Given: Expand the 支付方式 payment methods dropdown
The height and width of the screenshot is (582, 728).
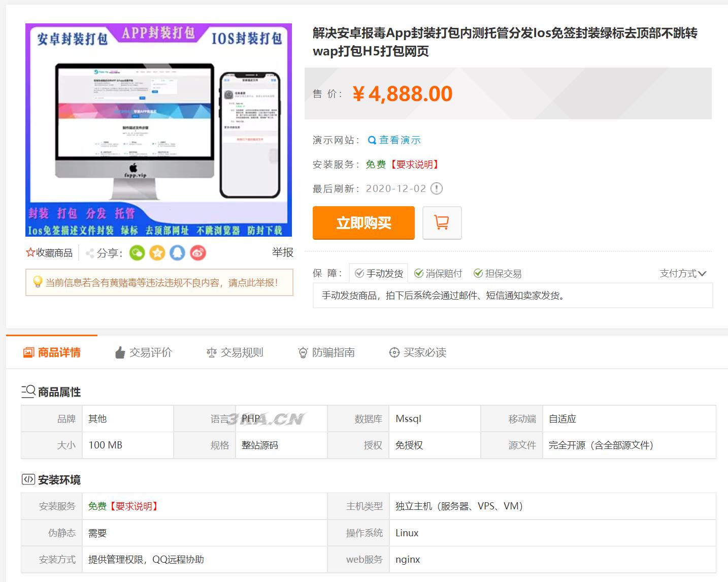Looking at the screenshot, I should tap(683, 273).
